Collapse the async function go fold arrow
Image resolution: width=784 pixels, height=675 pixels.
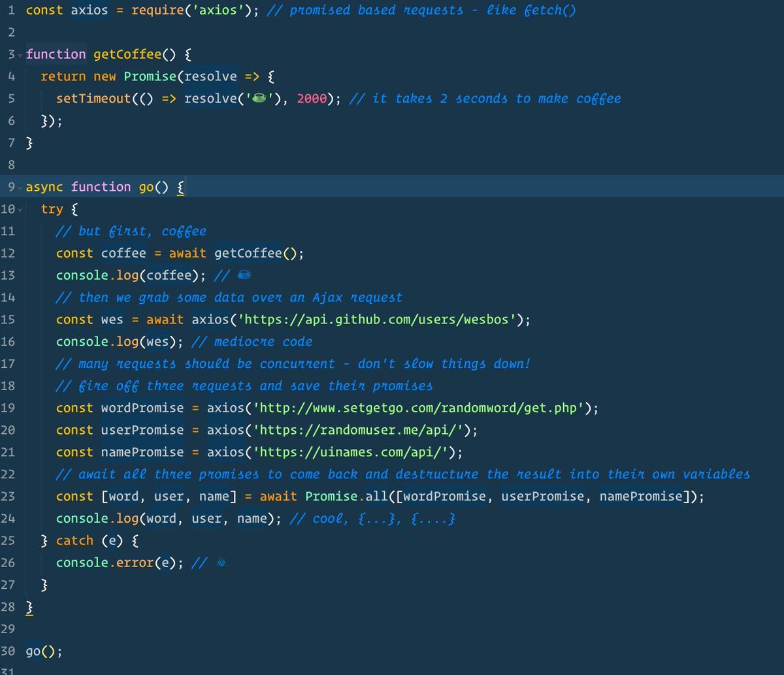tap(20, 188)
